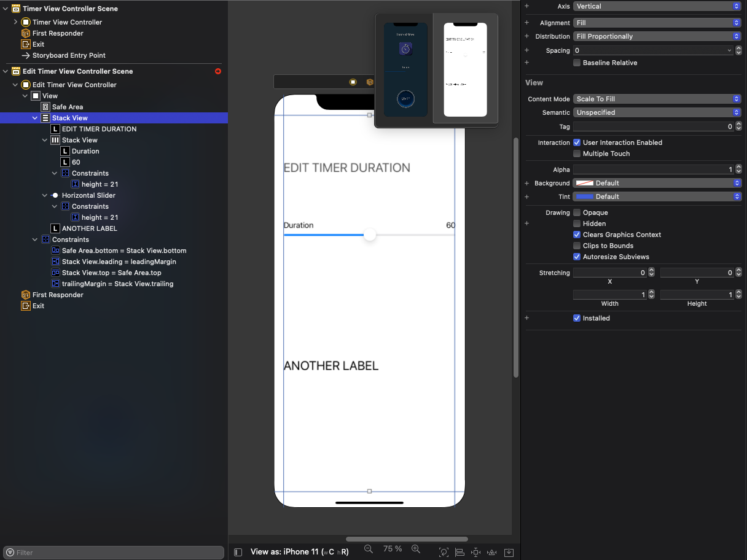Select trailingMargin = Stack View.trailing constraint

tap(118, 284)
